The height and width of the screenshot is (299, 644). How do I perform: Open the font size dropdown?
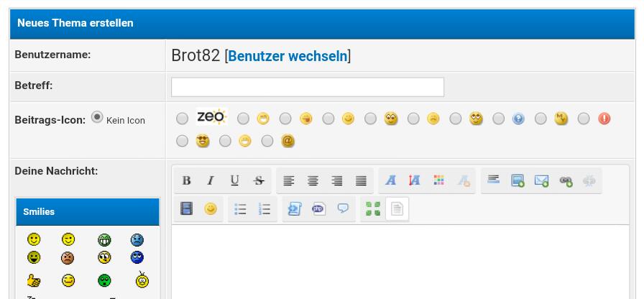click(x=415, y=181)
